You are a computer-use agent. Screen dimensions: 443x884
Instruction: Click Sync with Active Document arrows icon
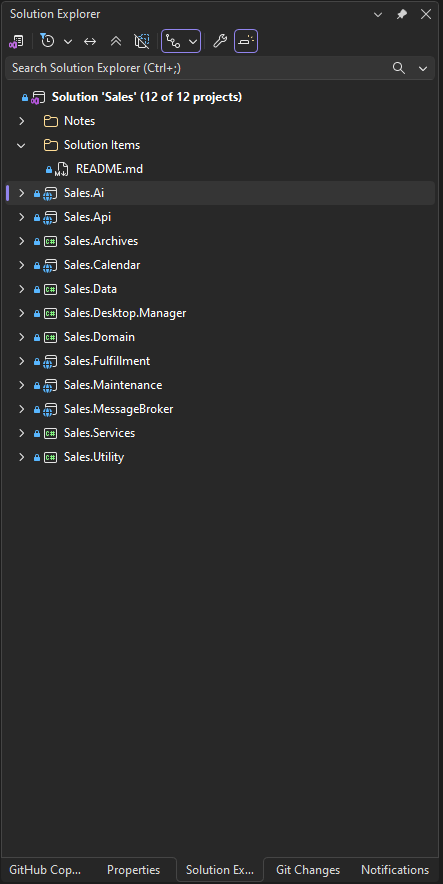click(x=90, y=41)
